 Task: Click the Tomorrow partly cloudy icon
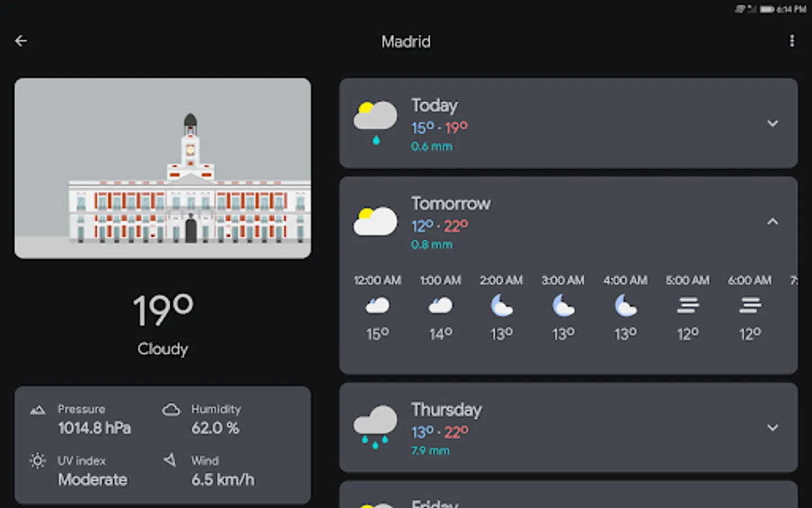(375, 221)
